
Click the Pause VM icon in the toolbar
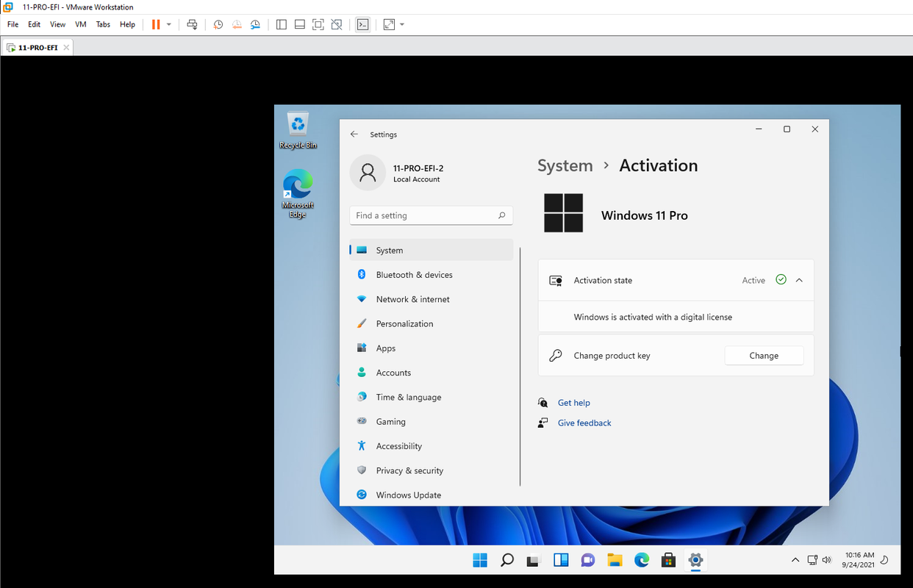pyautogui.click(x=156, y=24)
